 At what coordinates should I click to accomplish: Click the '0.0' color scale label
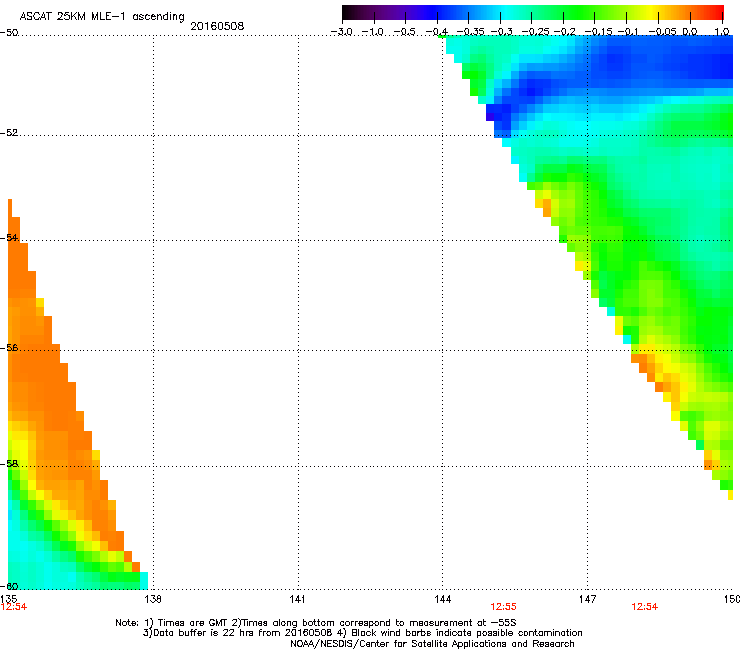tap(690, 32)
